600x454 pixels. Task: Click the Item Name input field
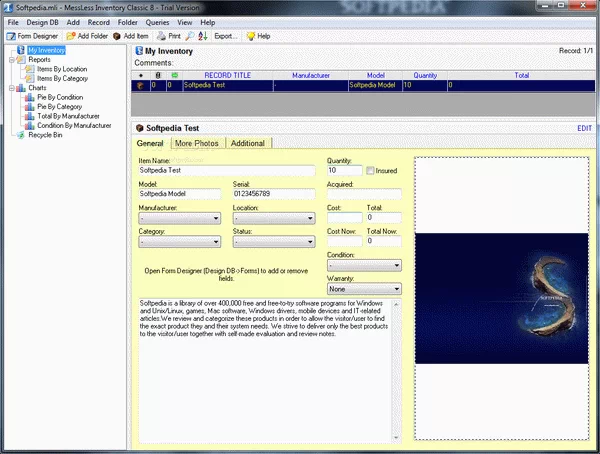(x=227, y=171)
